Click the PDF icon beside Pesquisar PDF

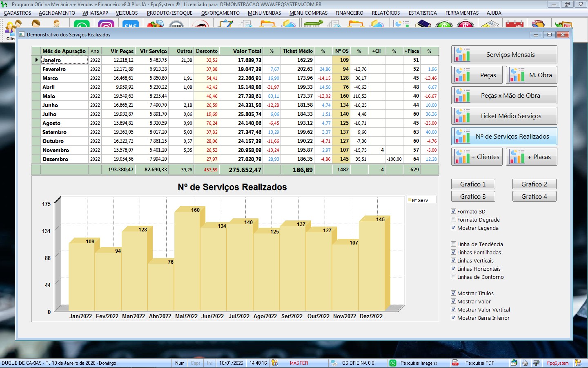[x=455, y=363]
